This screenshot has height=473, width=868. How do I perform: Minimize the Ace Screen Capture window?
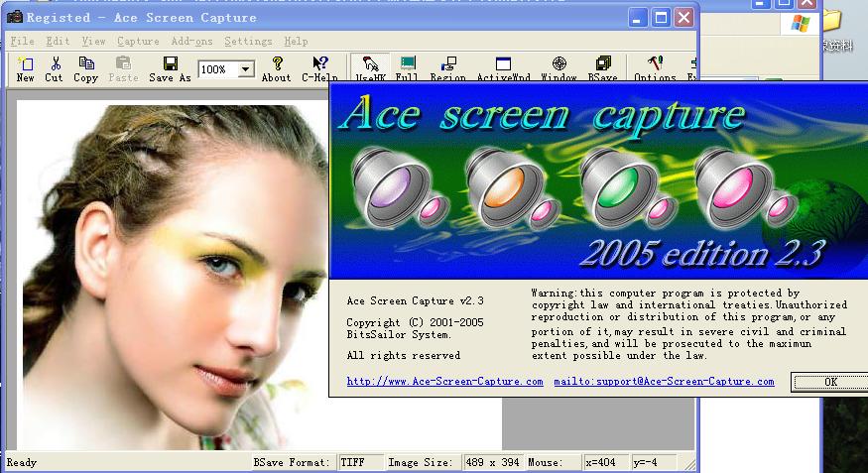click(638, 18)
